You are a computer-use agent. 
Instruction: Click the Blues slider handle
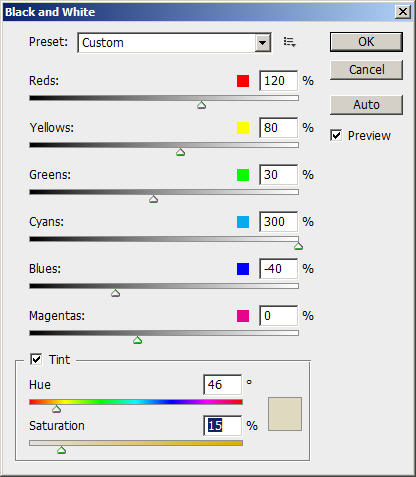(x=115, y=293)
